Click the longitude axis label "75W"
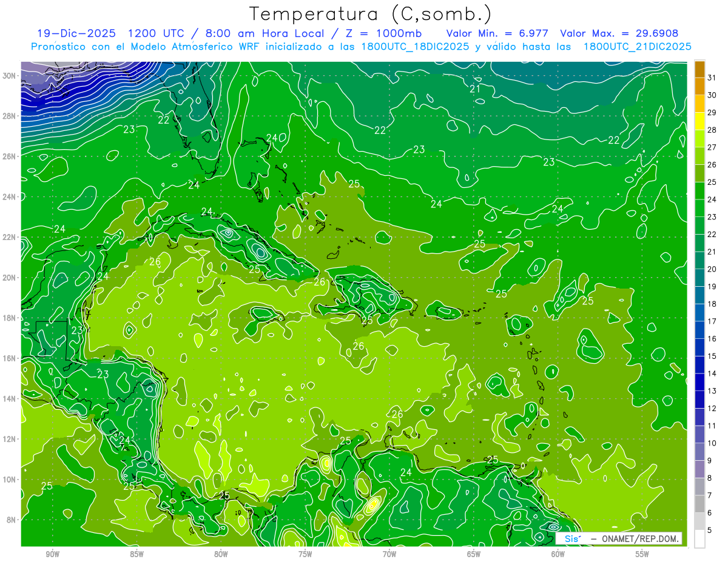The height and width of the screenshot is (562, 728). (x=305, y=554)
